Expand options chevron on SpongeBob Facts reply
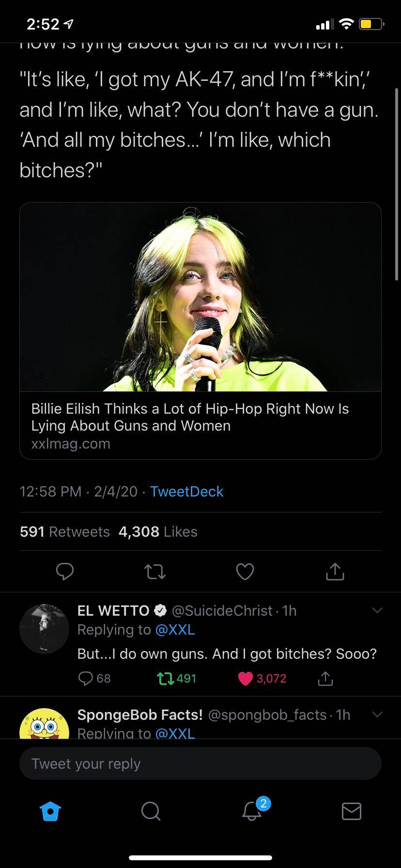Viewport: 401px width, 868px height. pos(377,714)
